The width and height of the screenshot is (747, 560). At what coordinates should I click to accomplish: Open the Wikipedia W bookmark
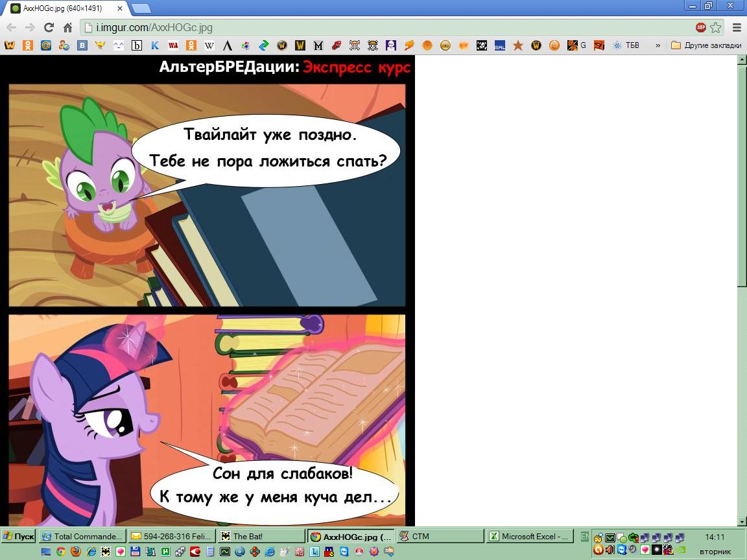pyautogui.click(x=209, y=45)
